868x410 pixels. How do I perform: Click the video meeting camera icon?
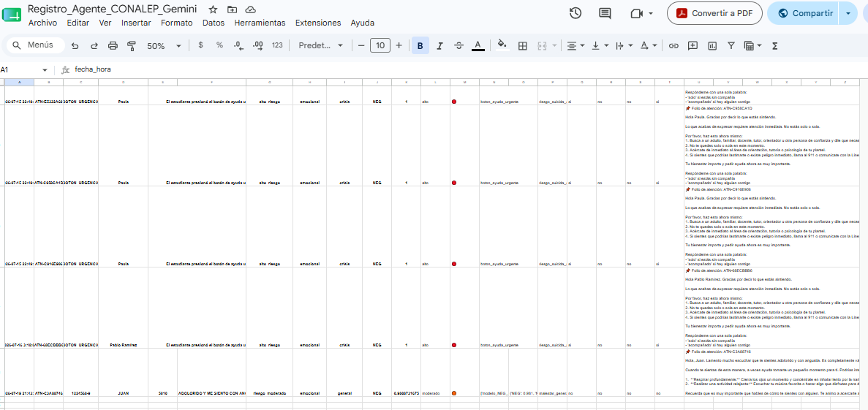click(x=636, y=13)
